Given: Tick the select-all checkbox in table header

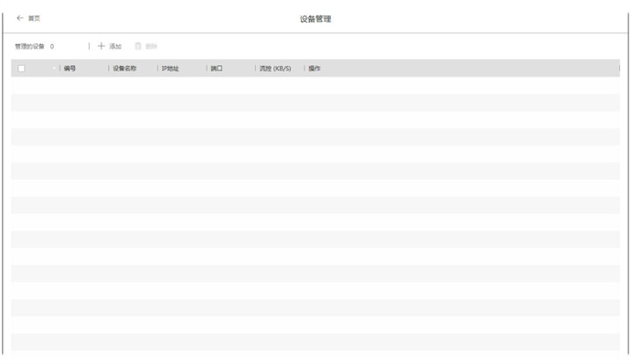Looking at the screenshot, I should 21,69.
